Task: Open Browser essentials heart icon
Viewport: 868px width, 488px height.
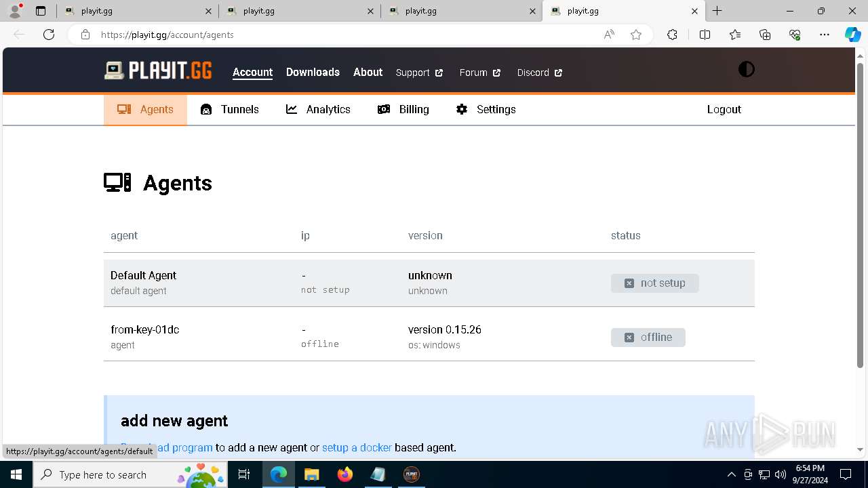Action: click(x=795, y=35)
